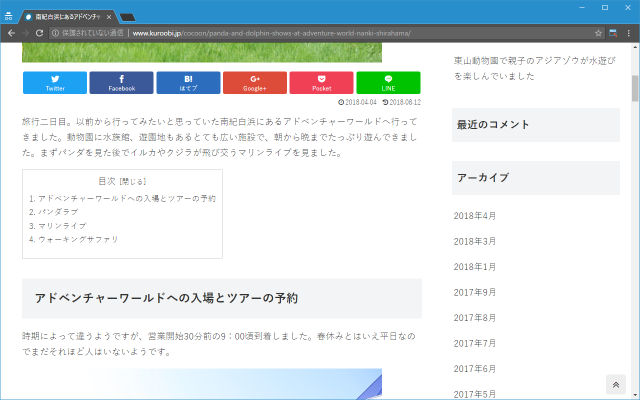Open the Chrome three-dot menu

[628, 33]
